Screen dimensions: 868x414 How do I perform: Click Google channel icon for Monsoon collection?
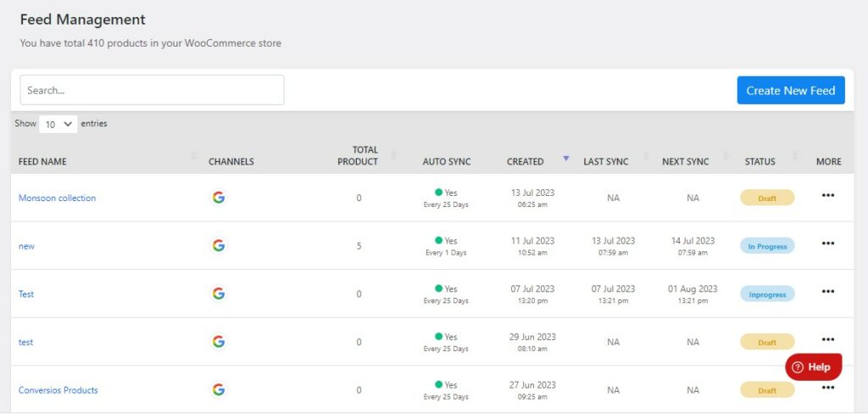[x=219, y=198]
